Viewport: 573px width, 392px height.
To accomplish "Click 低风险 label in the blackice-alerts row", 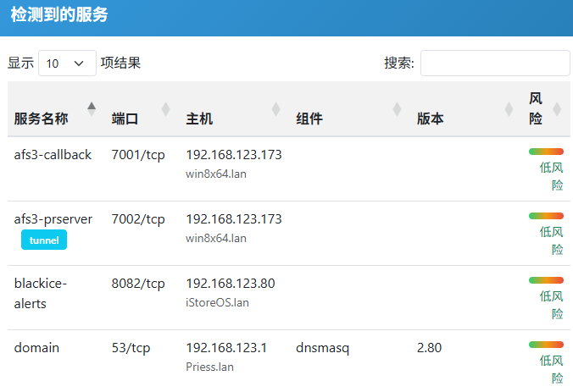I will coord(552,305).
